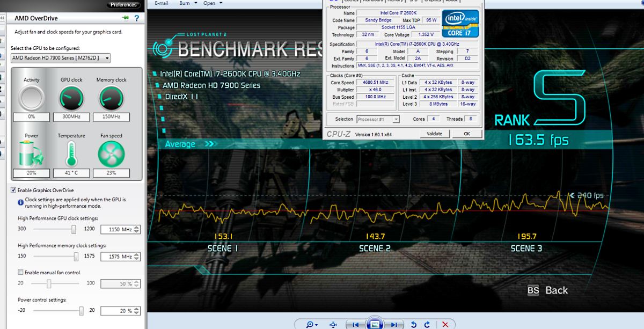The image size is (644, 329).
Task: Click the memory clock MHz stepper arrows
Action: click(x=137, y=257)
